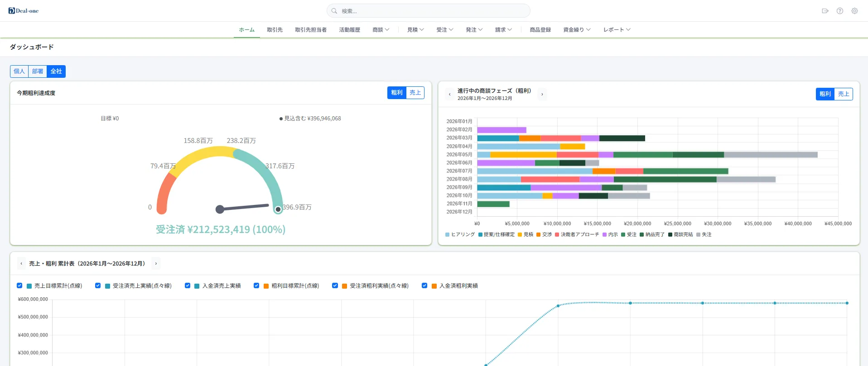Toggle ヒアリング legend item
This screenshot has height=366, width=868.
(460, 234)
